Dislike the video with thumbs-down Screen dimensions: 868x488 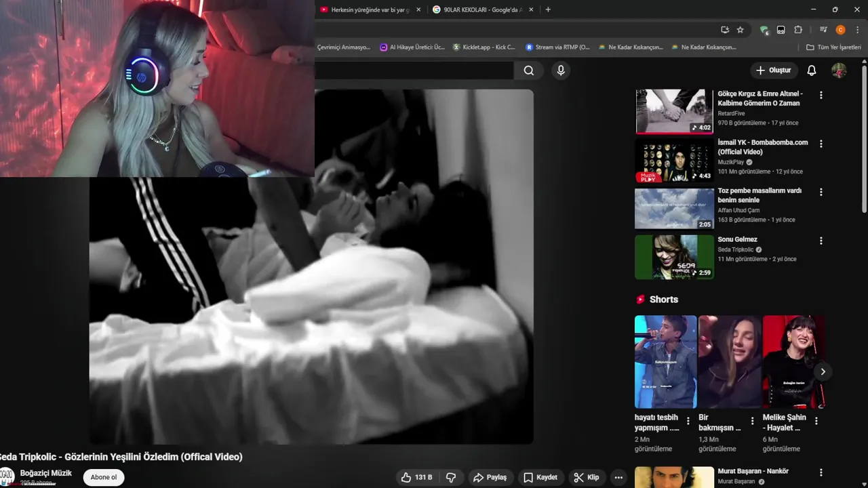[451, 477]
